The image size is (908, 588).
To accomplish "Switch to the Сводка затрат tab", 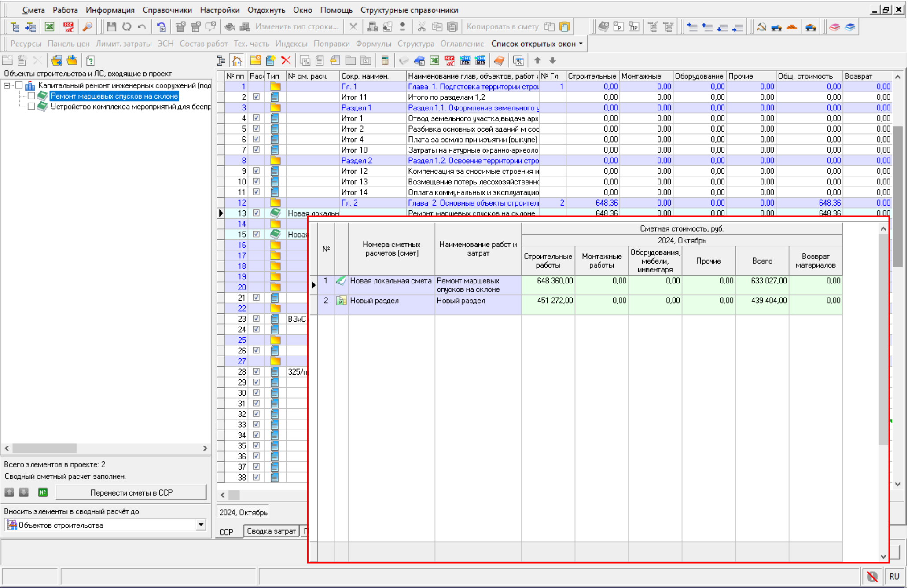I will click(271, 531).
